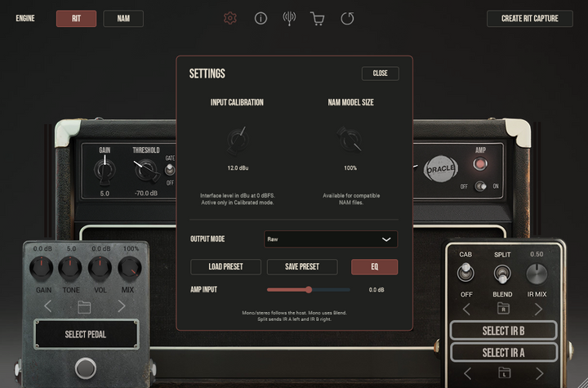
Task: Select previous IR B with left arrow
Action: point(466,310)
